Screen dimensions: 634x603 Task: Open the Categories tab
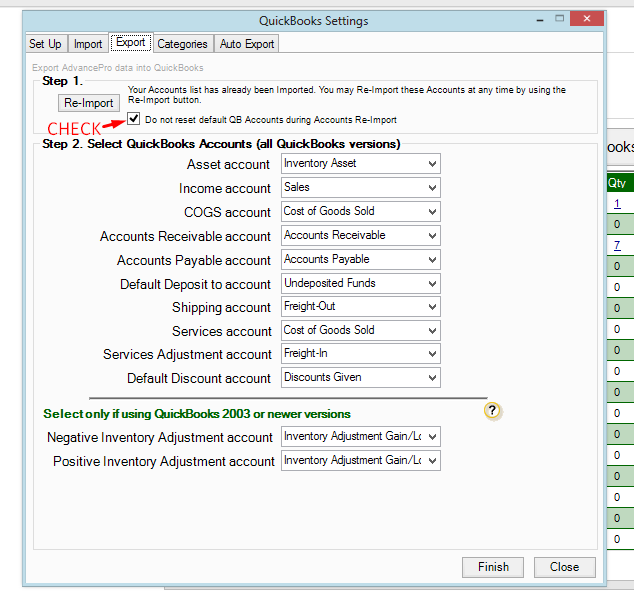coord(182,44)
